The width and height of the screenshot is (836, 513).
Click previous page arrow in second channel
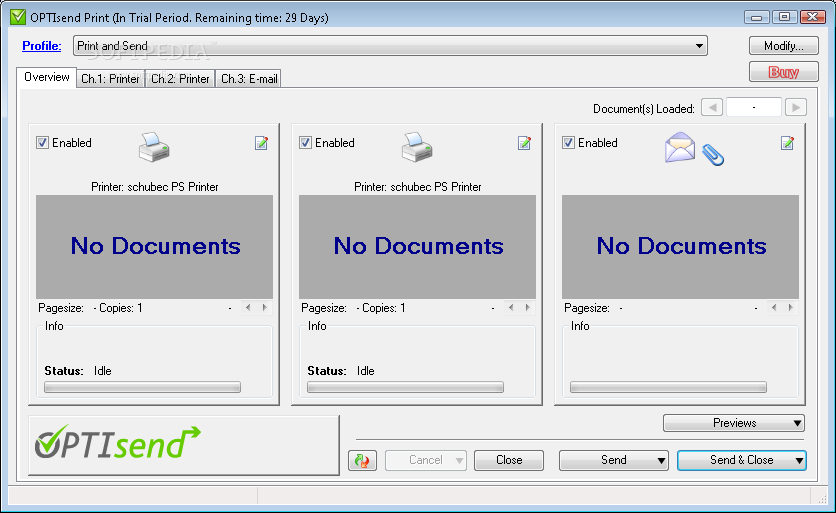pos(511,307)
